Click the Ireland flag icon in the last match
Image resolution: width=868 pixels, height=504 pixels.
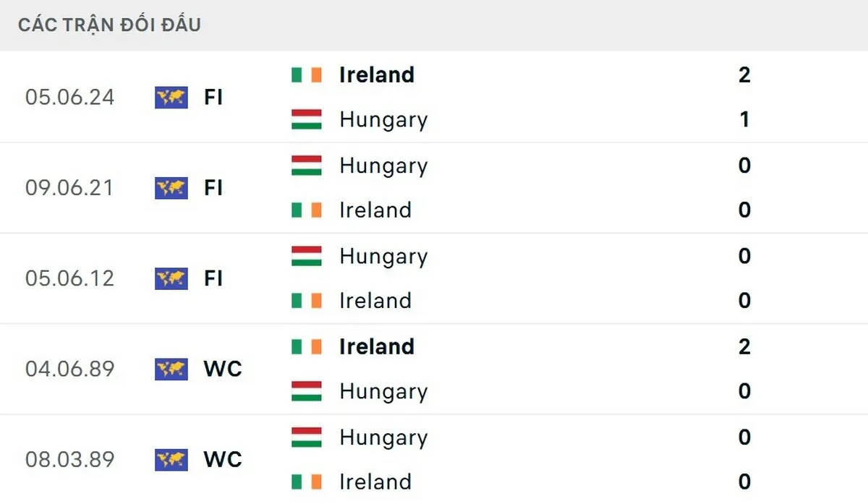[305, 482]
